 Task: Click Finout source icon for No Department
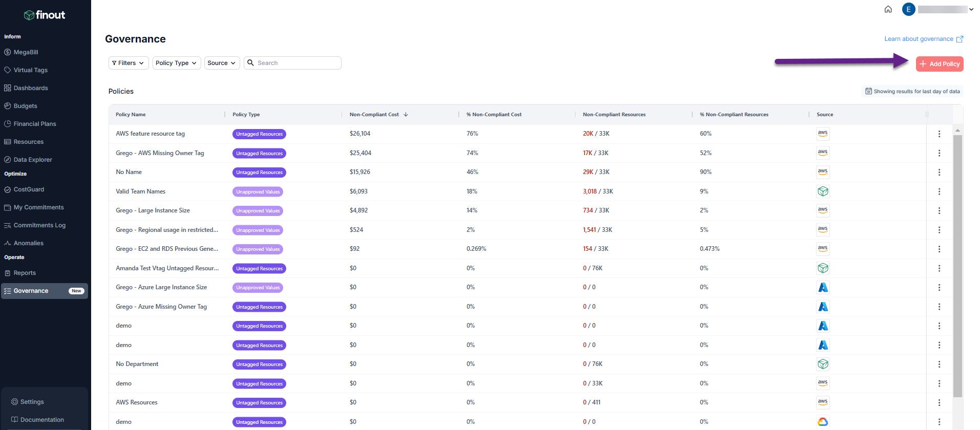coord(823,364)
